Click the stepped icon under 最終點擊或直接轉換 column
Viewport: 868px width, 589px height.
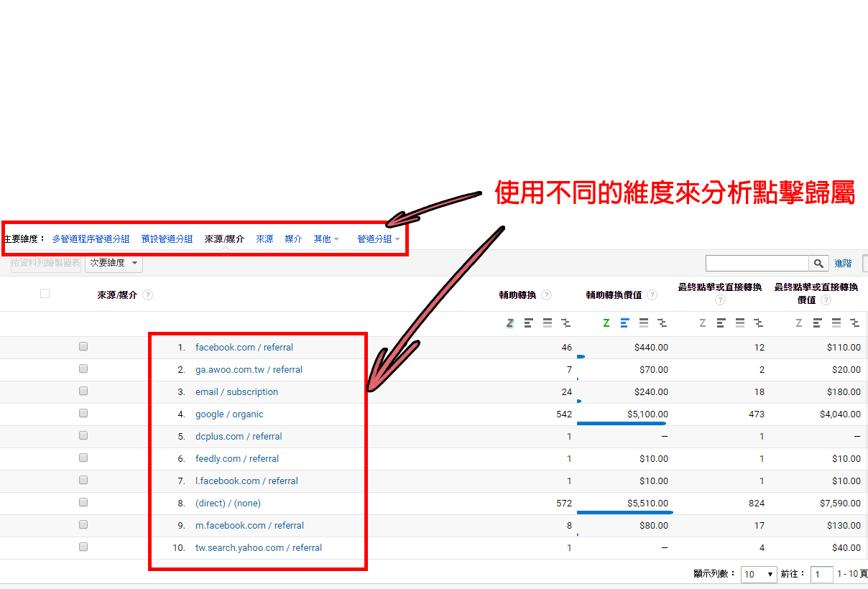pyautogui.click(x=759, y=323)
